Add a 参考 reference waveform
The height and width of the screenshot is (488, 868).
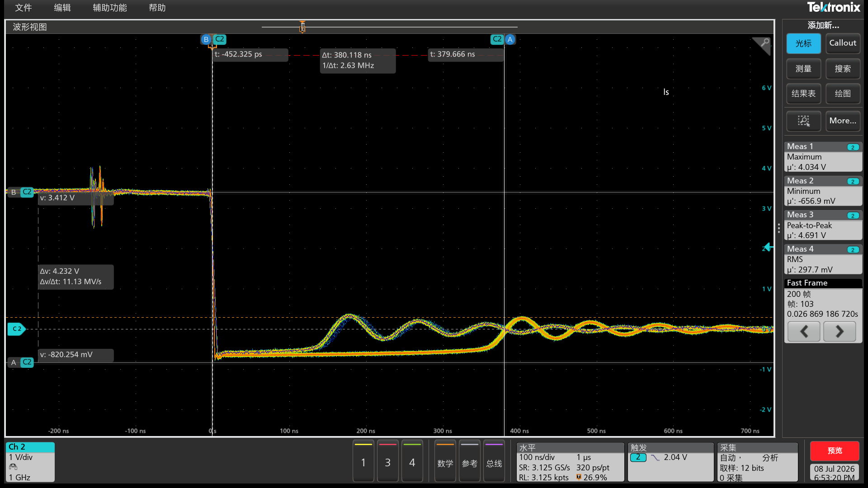(x=470, y=462)
